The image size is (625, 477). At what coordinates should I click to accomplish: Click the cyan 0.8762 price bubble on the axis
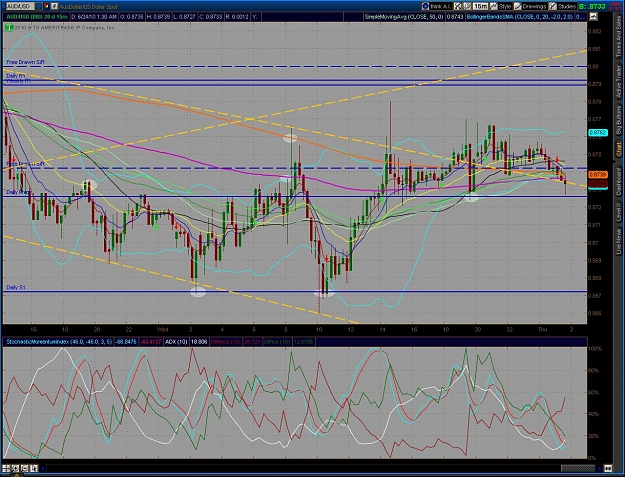point(598,132)
